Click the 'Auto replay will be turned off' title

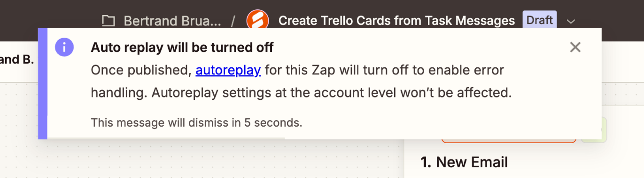(182, 47)
